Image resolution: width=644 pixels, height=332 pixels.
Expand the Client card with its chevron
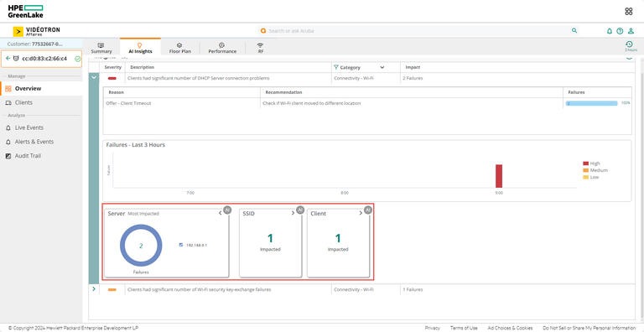click(x=361, y=213)
